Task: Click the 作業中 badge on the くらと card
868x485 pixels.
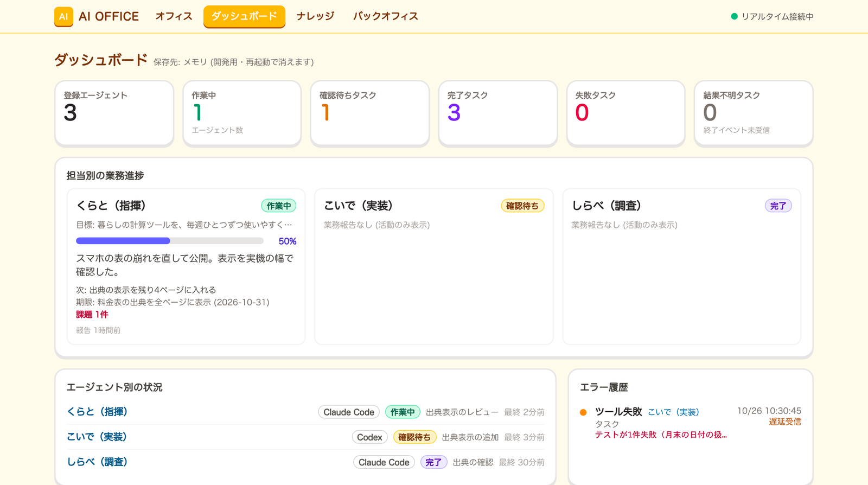Action: pyautogui.click(x=279, y=206)
